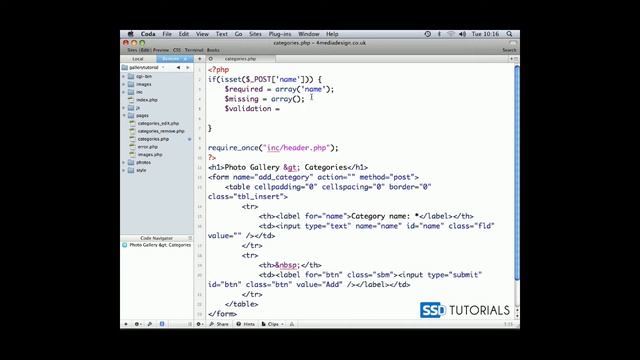This screenshot has width=640, height=360.
Task: Open the Go menu
Action: point(238,34)
